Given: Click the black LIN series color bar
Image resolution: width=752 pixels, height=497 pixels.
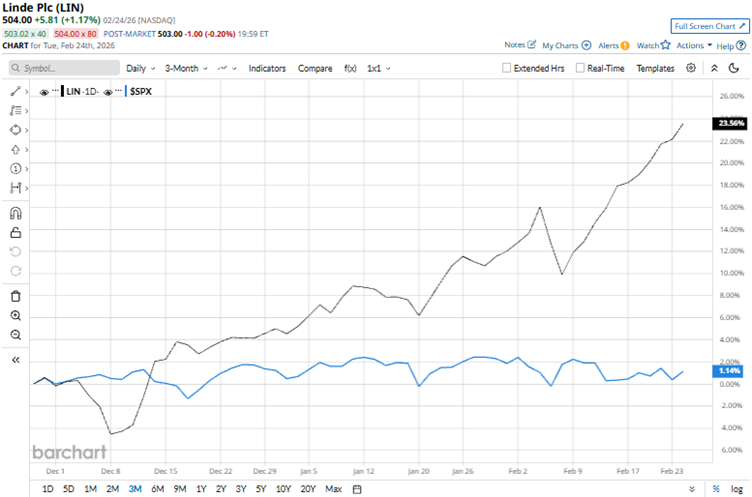Looking at the screenshot, I should coord(62,91).
